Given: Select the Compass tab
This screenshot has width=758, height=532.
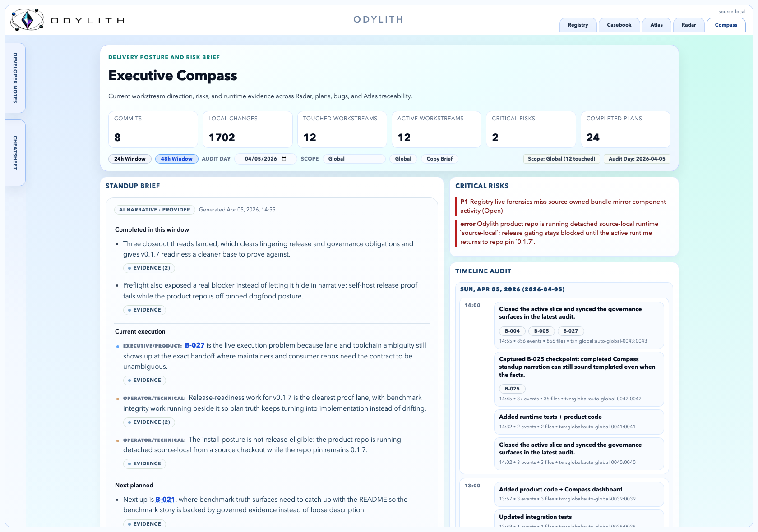Looking at the screenshot, I should point(726,25).
